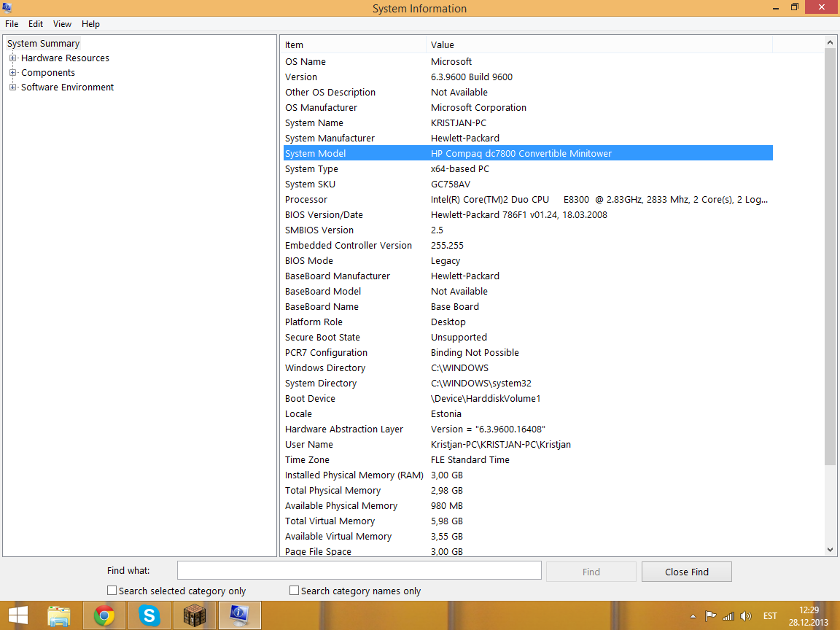Launch Google Chrome from the taskbar
The image size is (840, 630).
tap(104, 615)
